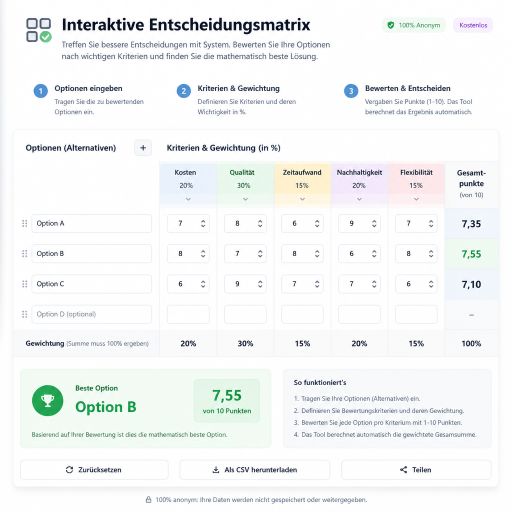Click empty Option D Kosten score field
Screen dimensions: 512x512
point(188,314)
